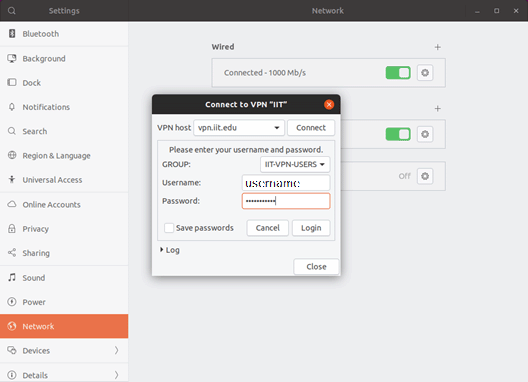Focus the Username input field
The width and height of the screenshot is (528, 382).
(x=286, y=183)
